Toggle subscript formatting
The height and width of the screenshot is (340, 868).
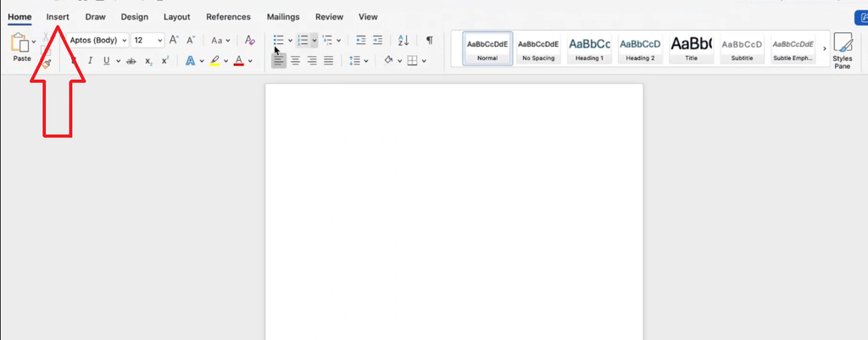point(148,61)
